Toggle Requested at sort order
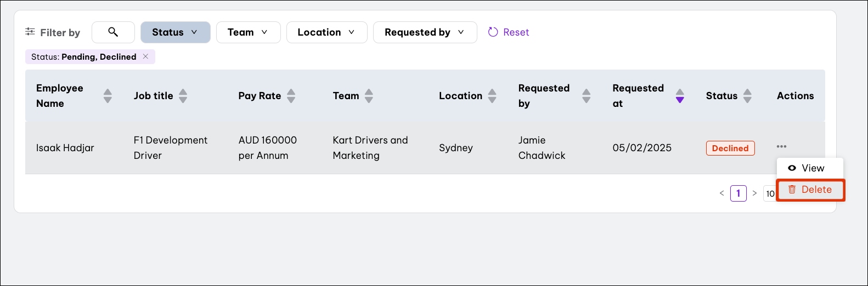The height and width of the screenshot is (286, 868). click(680, 96)
